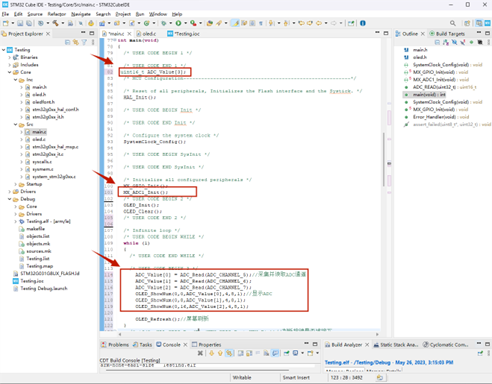Open the Static Stack Analyzer tab
This screenshot has height=384, width=492.
pyautogui.click(x=396, y=344)
